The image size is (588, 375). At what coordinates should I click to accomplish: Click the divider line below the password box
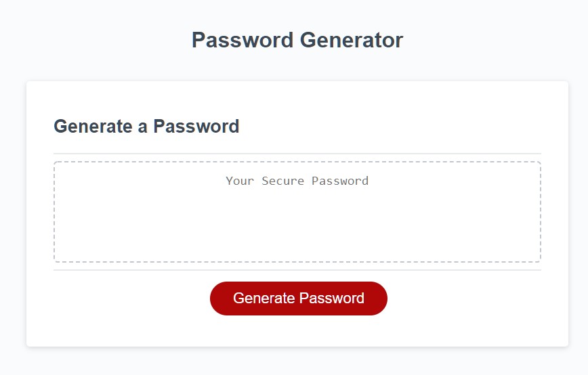(x=297, y=270)
